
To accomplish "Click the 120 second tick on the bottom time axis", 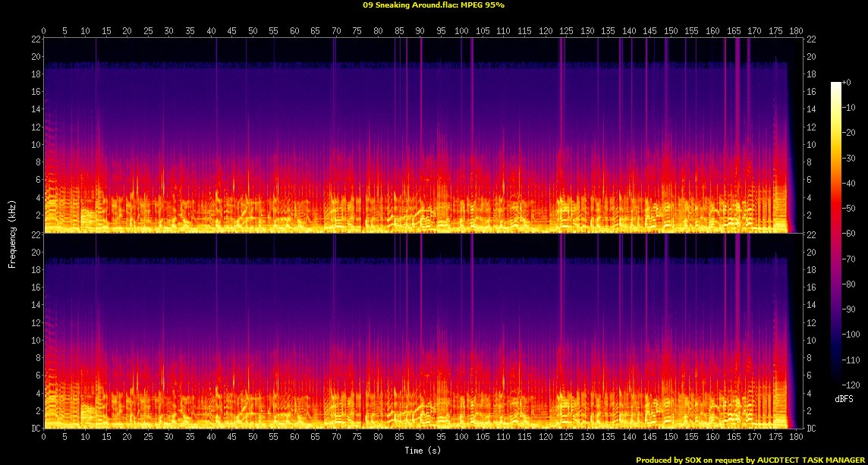I will [x=545, y=438].
